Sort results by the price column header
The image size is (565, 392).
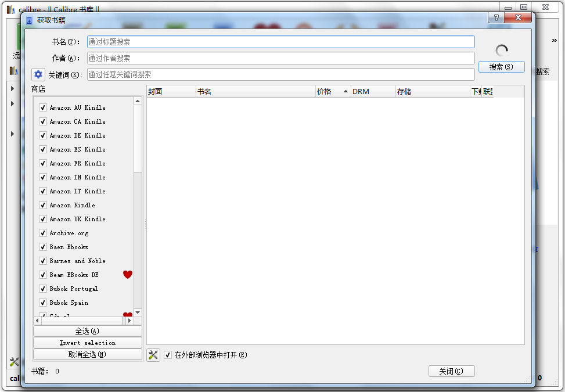pyautogui.click(x=333, y=92)
